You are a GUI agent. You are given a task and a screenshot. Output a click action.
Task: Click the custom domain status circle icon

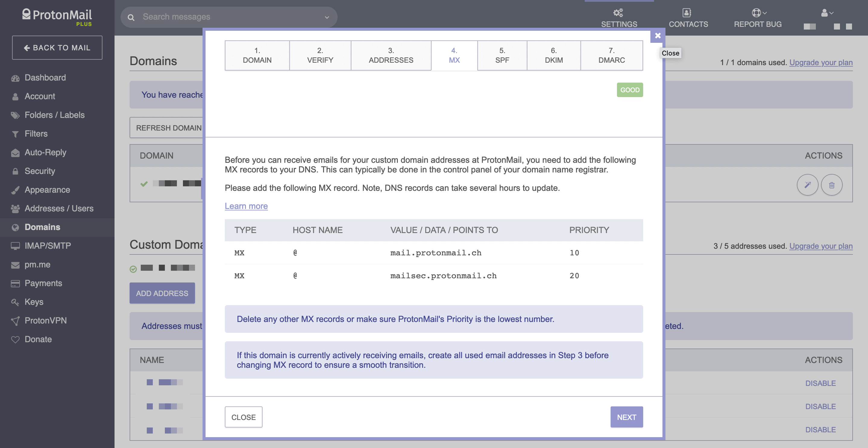pyautogui.click(x=133, y=269)
